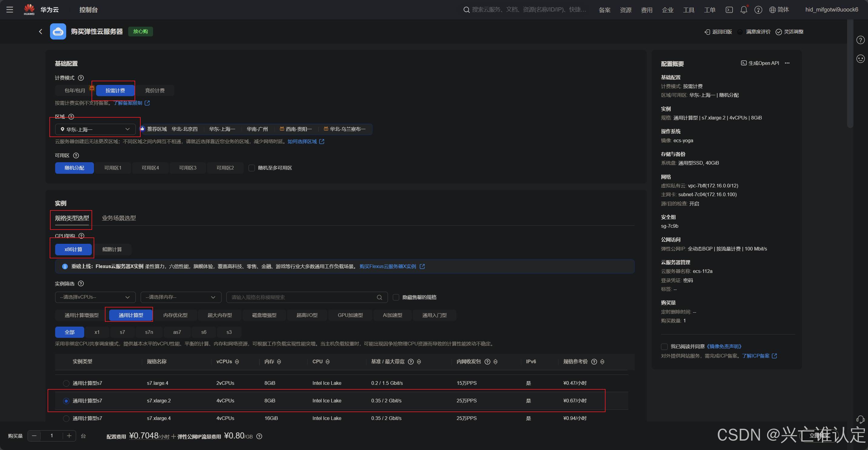
Task: Click the spec name fuzzy search field
Action: (307, 297)
